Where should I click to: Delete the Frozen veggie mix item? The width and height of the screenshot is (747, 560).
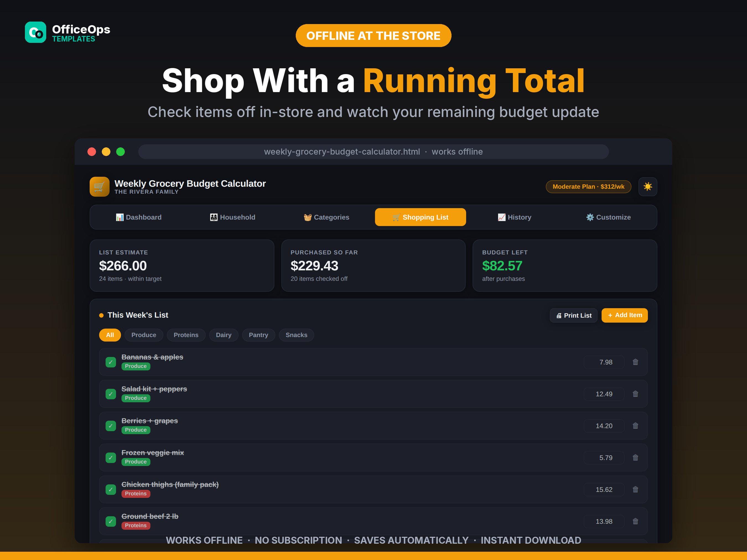pos(635,458)
